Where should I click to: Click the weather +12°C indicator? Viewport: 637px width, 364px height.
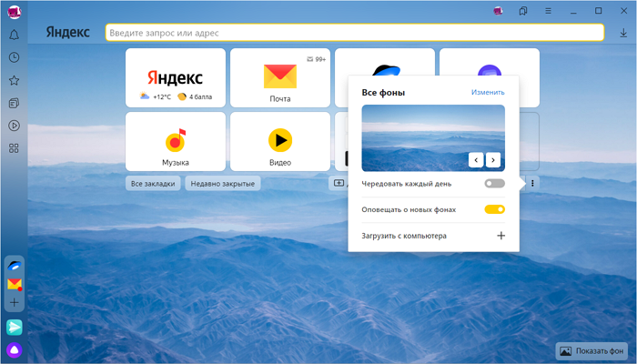click(x=156, y=96)
